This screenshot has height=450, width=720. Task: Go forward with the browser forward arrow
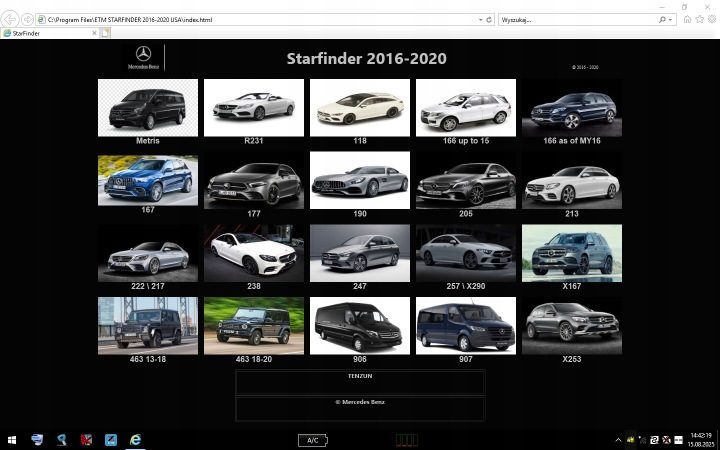coord(28,19)
